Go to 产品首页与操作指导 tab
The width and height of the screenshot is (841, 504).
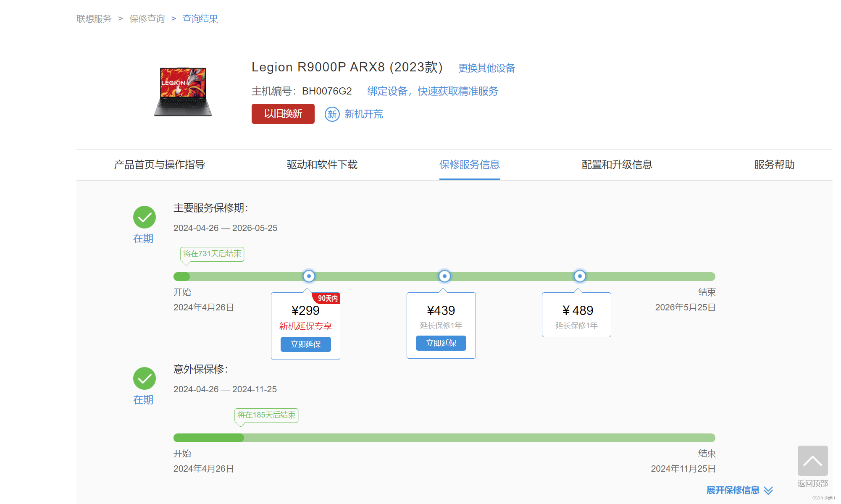point(160,165)
